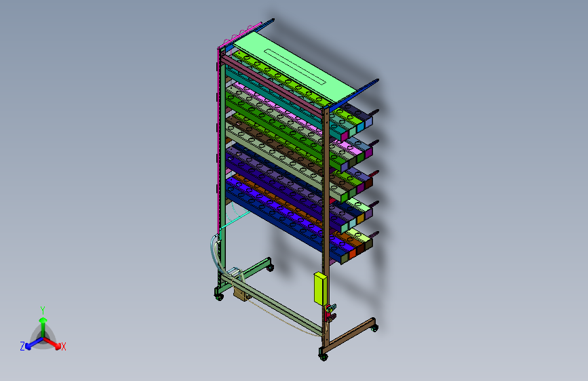Select the red valve on the right post

[329, 313]
